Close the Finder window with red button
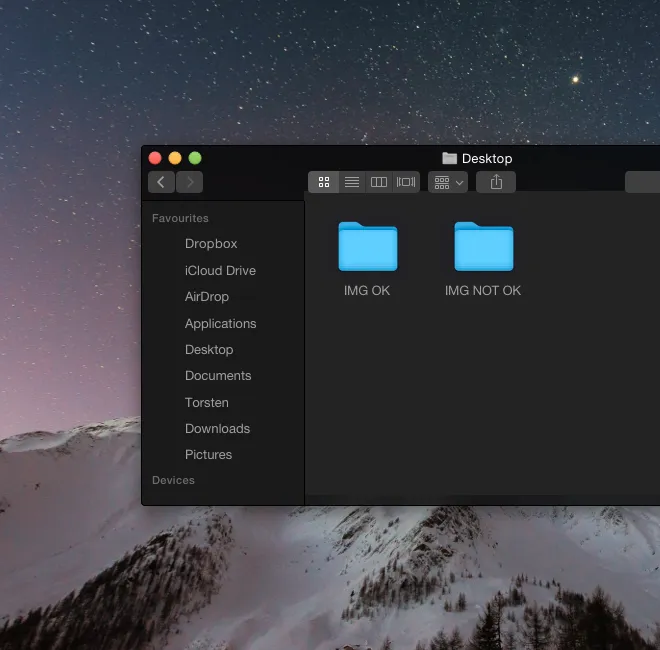Viewport: 660px width, 650px height. click(155, 158)
